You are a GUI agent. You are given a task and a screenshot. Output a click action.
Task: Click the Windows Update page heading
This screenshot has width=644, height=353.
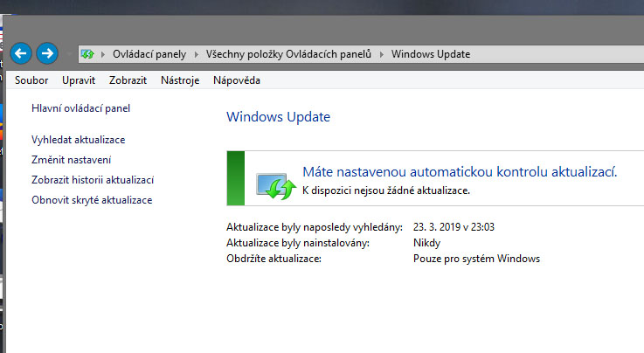(278, 117)
